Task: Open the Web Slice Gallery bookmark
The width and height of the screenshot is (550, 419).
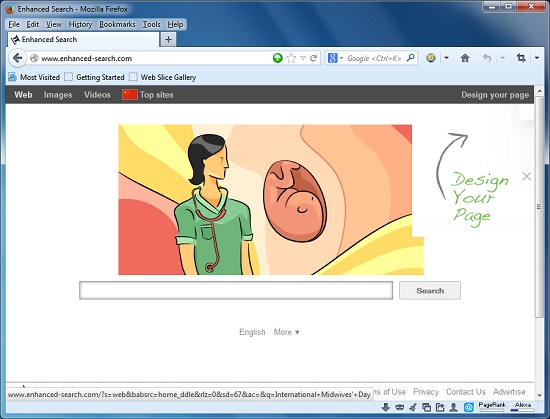Action: tap(163, 77)
